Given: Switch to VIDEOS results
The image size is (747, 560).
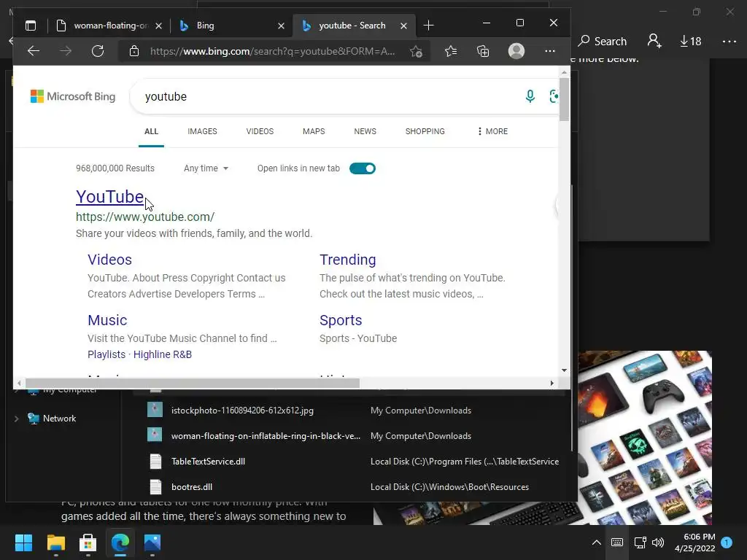Looking at the screenshot, I should [260, 131].
